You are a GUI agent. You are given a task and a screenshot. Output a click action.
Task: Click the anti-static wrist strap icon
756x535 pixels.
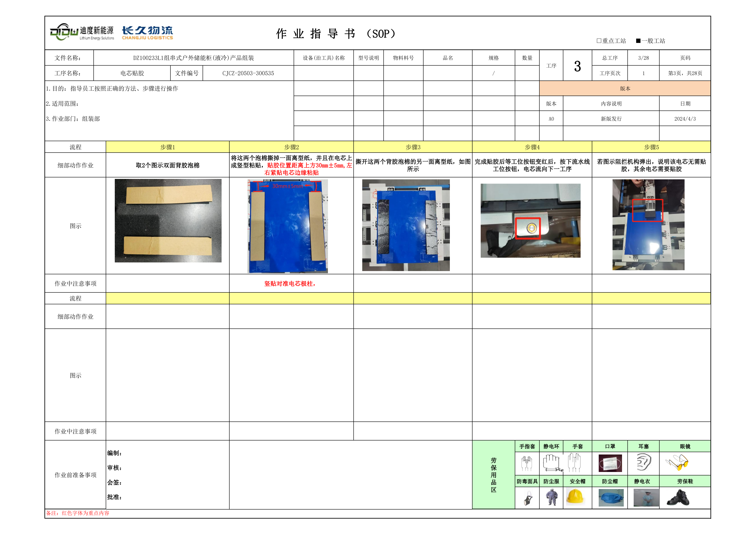pyautogui.click(x=552, y=462)
